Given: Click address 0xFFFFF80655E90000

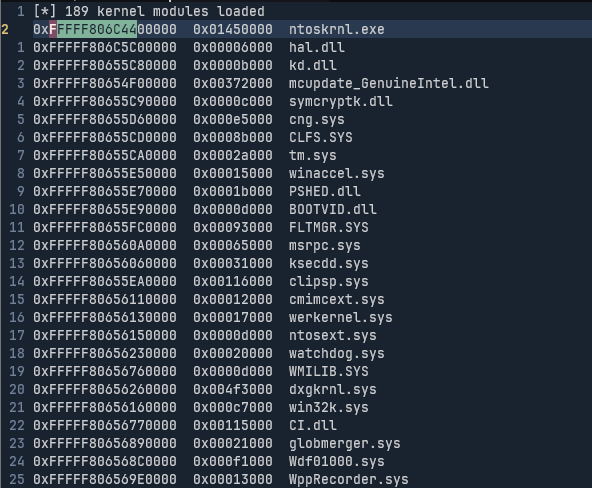Looking at the screenshot, I should click(x=105, y=209).
